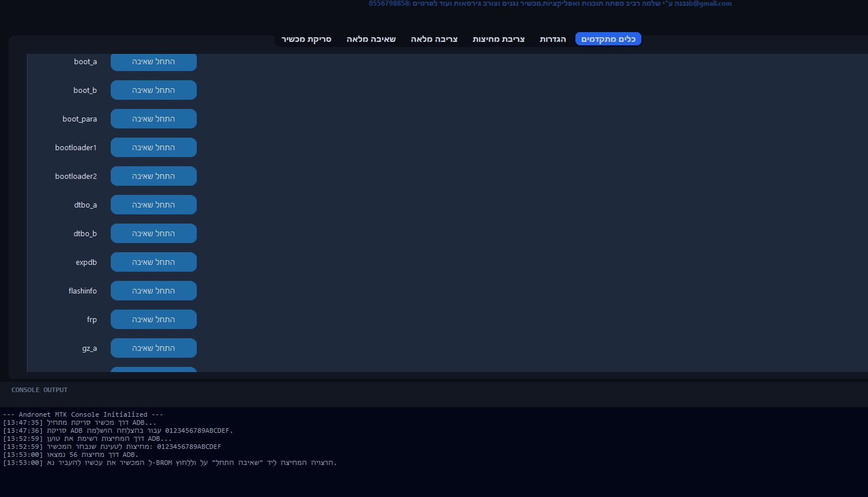Start dumping the boot_para partition
The image size is (868, 497).
pyautogui.click(x=153, y=119)
